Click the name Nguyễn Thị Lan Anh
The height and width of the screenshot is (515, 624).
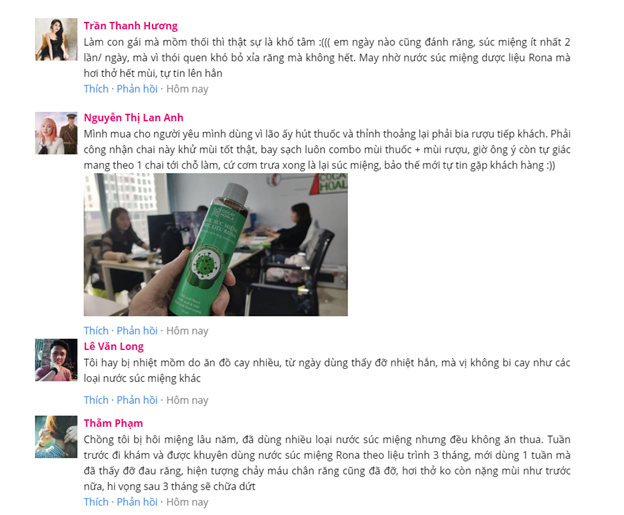[133, 118]
